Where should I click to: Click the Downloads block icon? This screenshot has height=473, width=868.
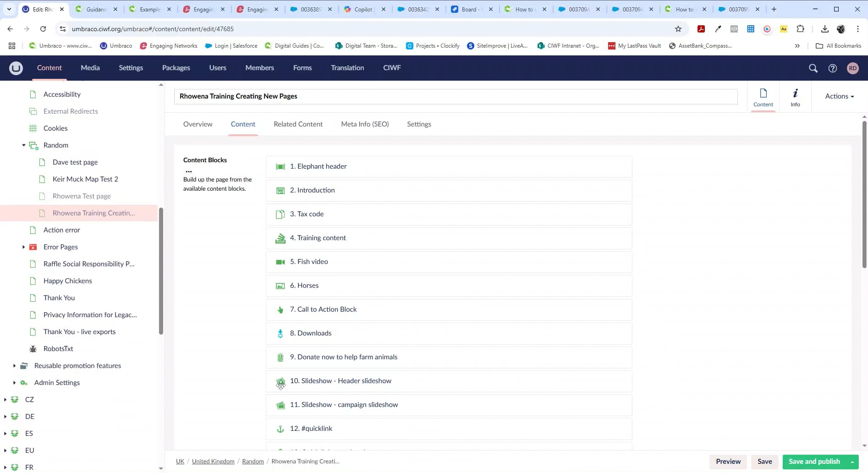pos(280,333)
